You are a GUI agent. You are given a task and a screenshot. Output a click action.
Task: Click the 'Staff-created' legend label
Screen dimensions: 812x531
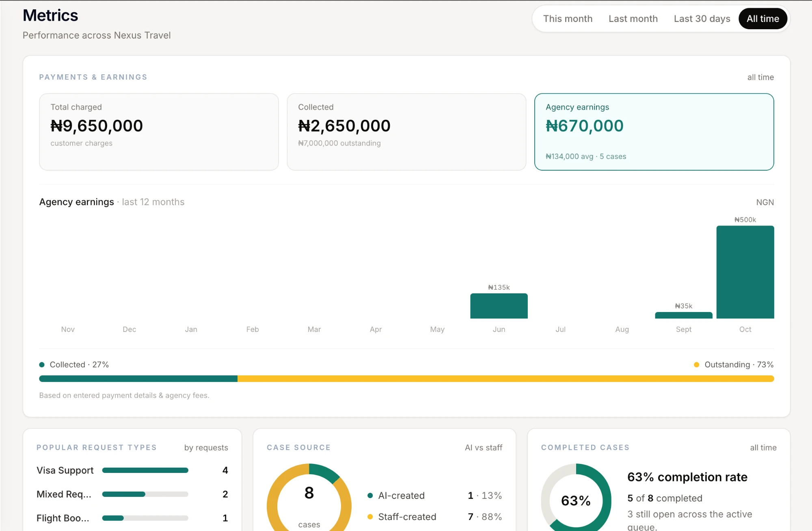tap(407, 517)
